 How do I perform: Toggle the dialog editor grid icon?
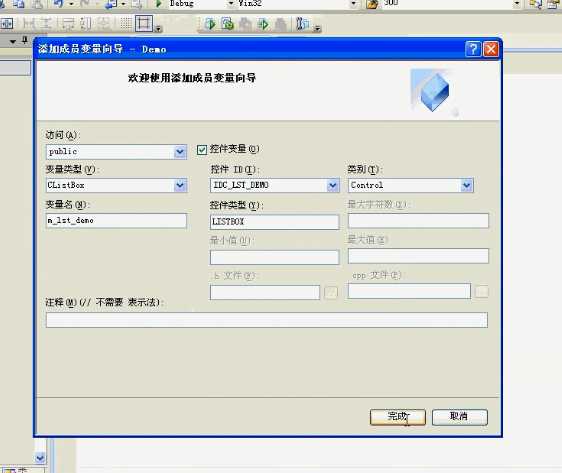pyautogui.click(x=125, y=24)
